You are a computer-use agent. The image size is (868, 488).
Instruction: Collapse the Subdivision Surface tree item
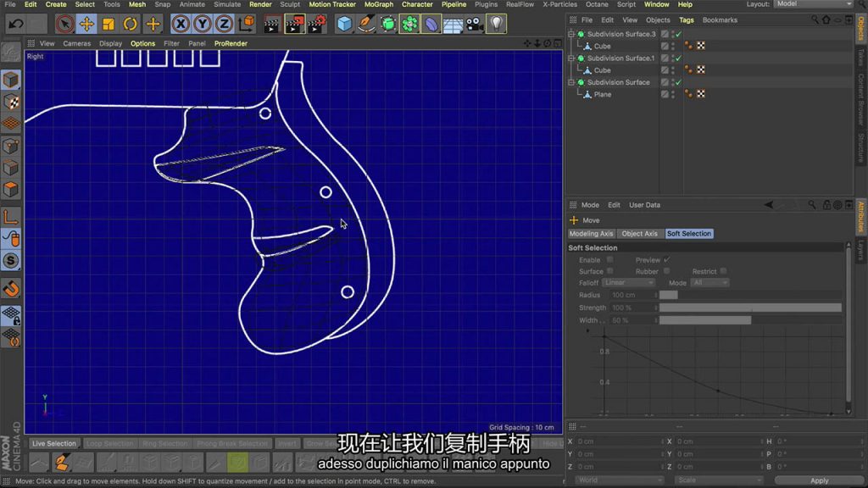click(x=572, y=82)
